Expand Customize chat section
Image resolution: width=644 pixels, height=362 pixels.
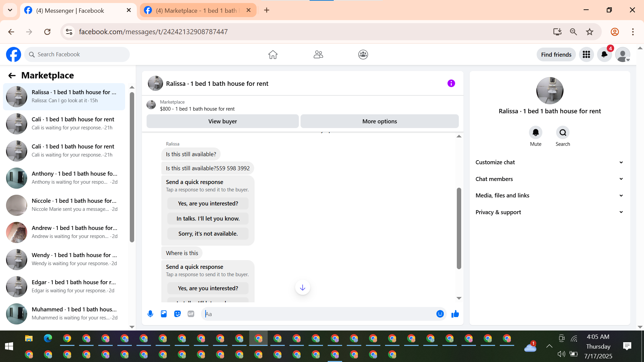(549, 162)
